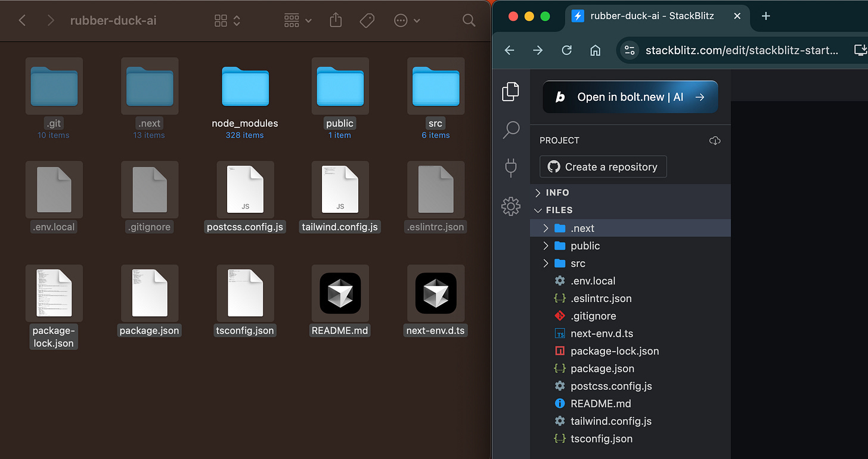Screen dimensions: 868x459
Task: Click the browser home button
Action: [x=595, y=51]
